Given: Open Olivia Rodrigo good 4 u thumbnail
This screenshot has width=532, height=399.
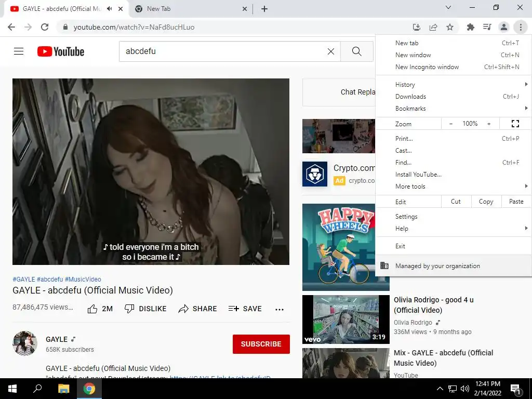Looking at the screenshot, I should 345,320.
